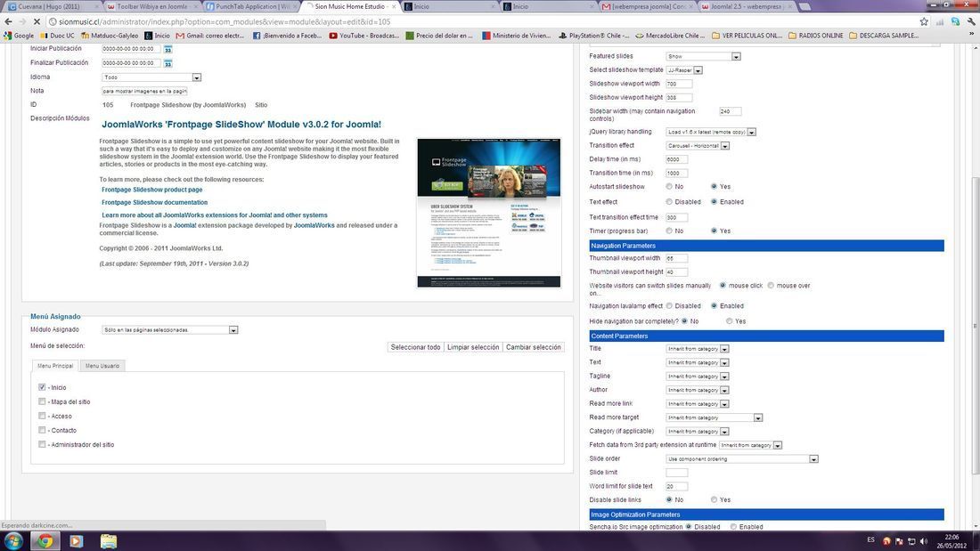This screenshot has width=980, height=551.
Task: Uncheck the Inicio menu checkbox
Action: click(42, 387)
